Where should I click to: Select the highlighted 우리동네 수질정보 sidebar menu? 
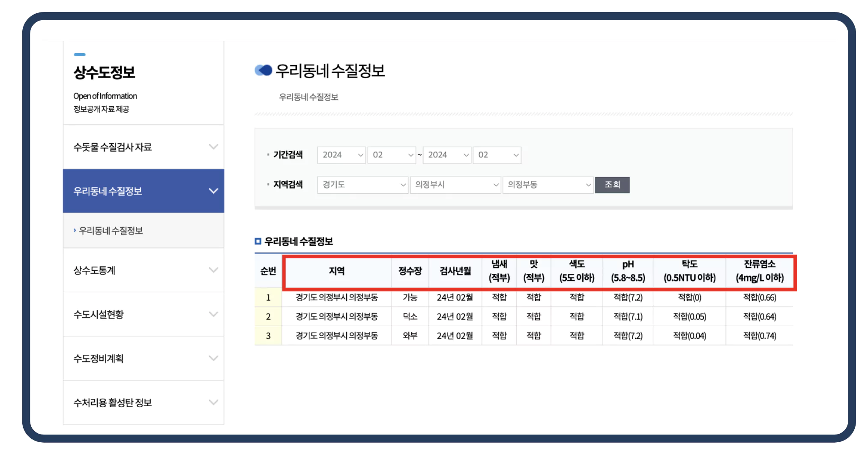point(144,191)
